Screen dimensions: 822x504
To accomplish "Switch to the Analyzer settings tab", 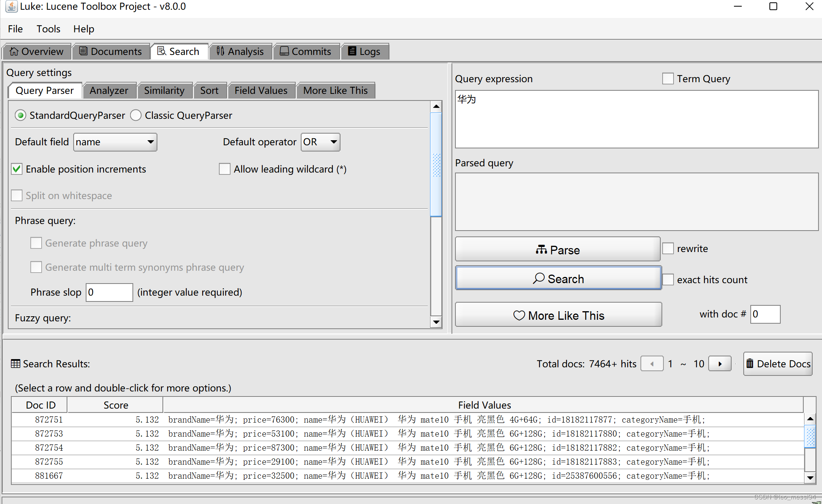I will tap(109, 91).
